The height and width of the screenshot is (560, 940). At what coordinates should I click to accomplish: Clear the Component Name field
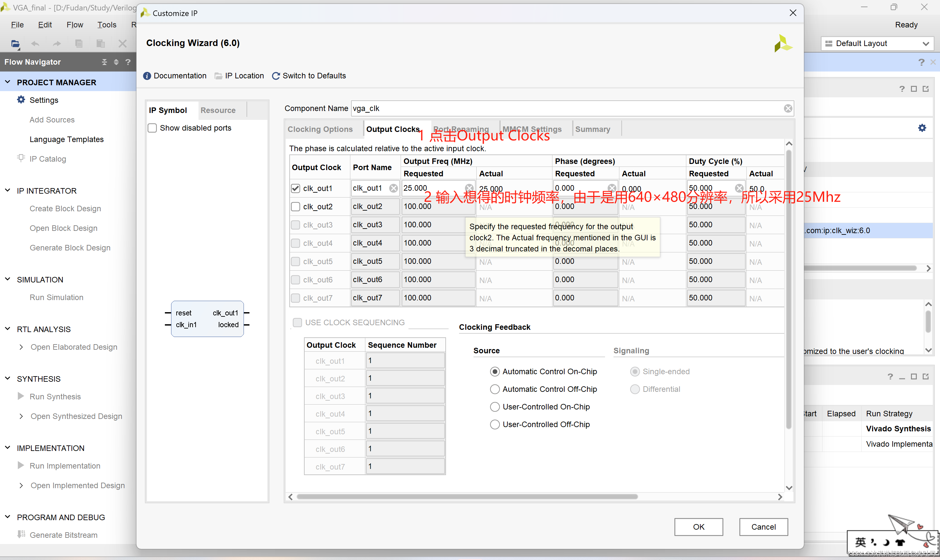point(788,108)
